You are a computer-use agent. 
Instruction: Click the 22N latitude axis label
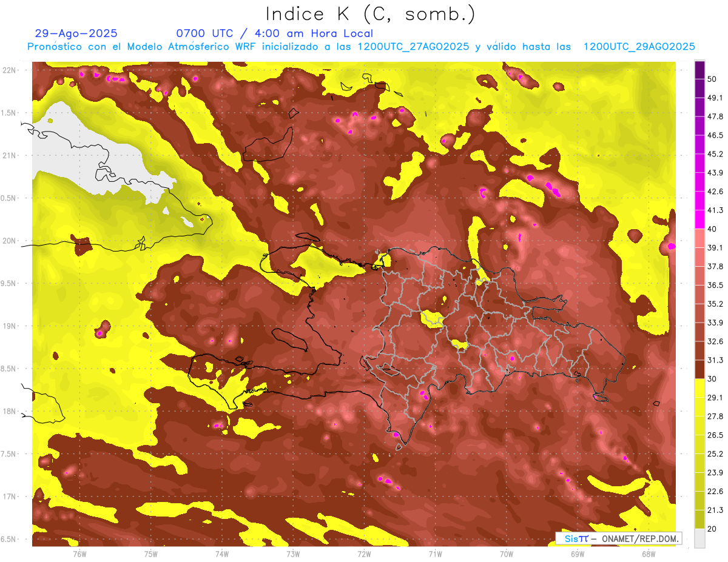(10, 70)
